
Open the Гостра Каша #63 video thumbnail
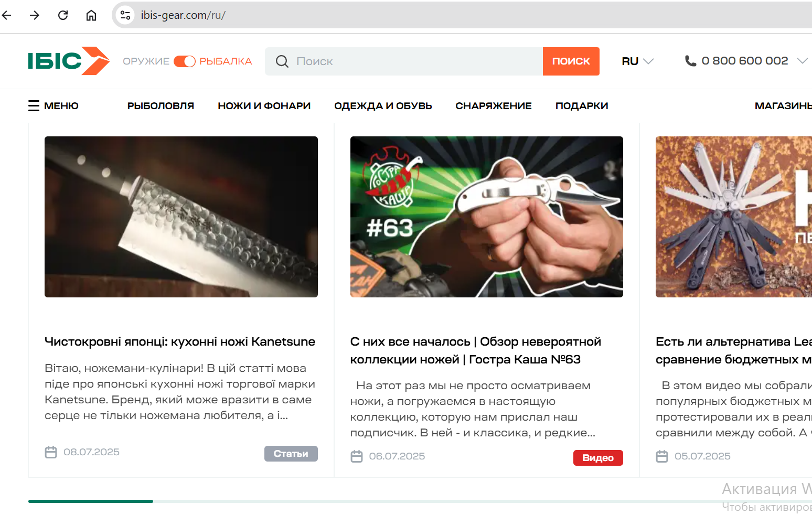(x=487, y=217)
